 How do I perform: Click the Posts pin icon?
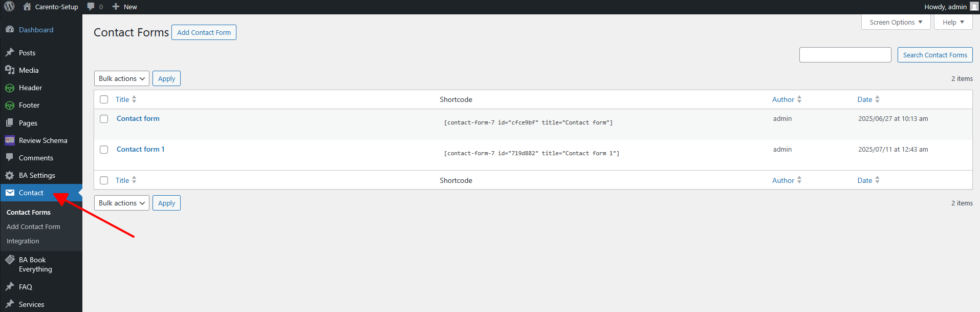tap(10, 53)
